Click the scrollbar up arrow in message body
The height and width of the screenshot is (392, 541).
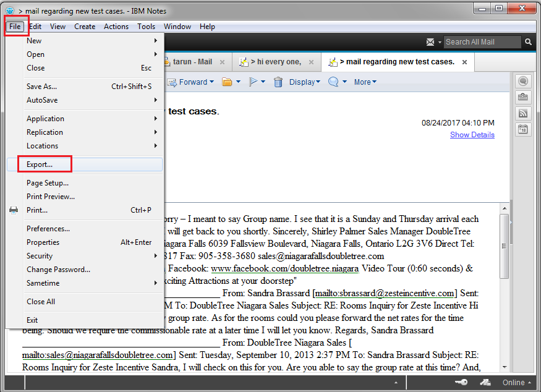505,208
